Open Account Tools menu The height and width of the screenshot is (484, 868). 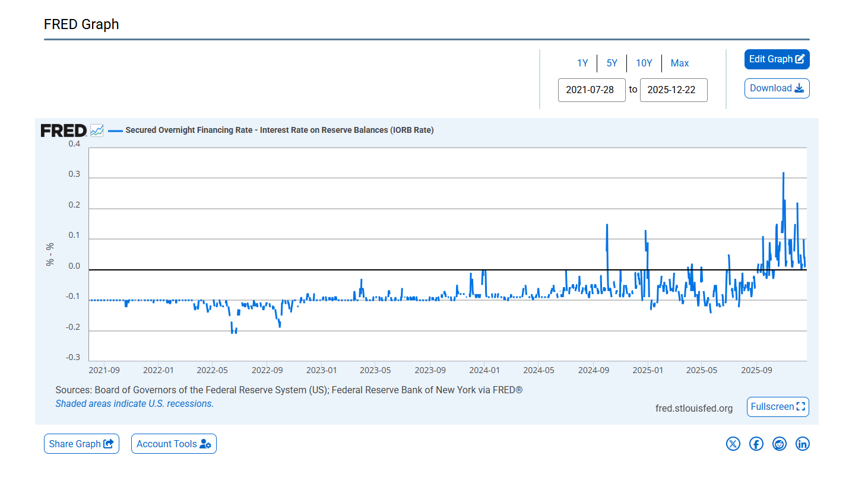click(173, 444)
